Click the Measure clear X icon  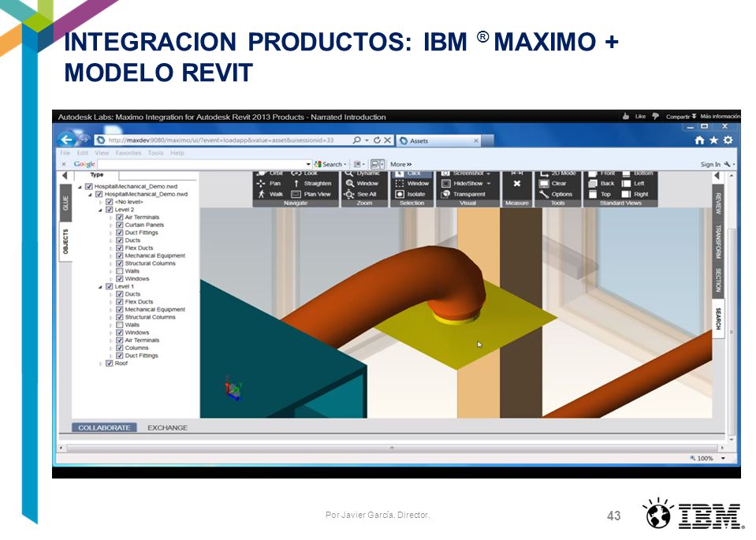(517, 184)
